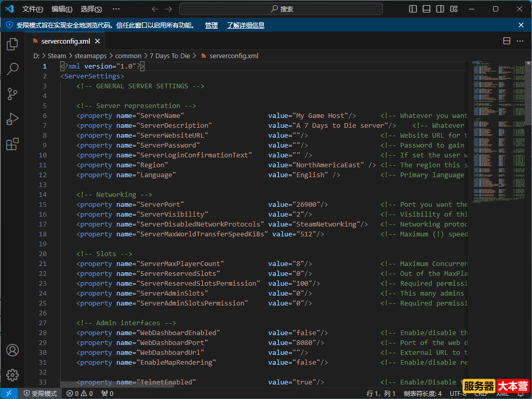
Task: Go forward with the right arrow
Action: [168, 9]
